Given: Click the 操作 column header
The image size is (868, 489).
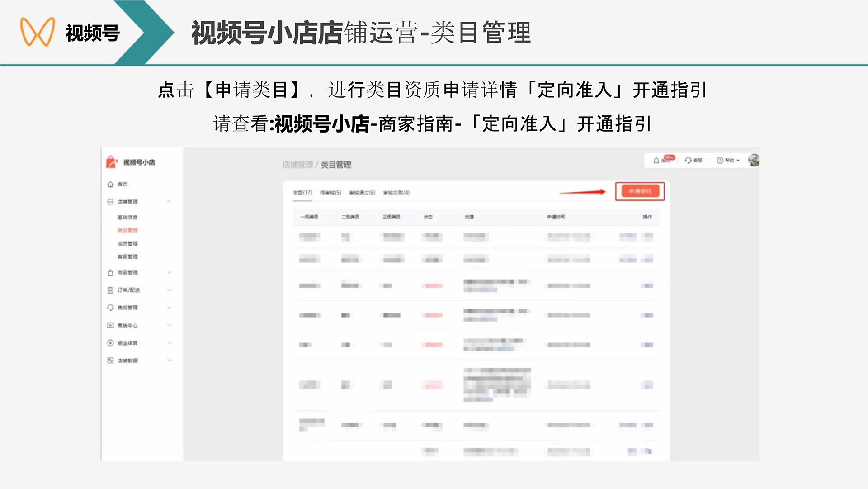Looking at the screenshot, I should pyautogui.click(x=647, y=217).
